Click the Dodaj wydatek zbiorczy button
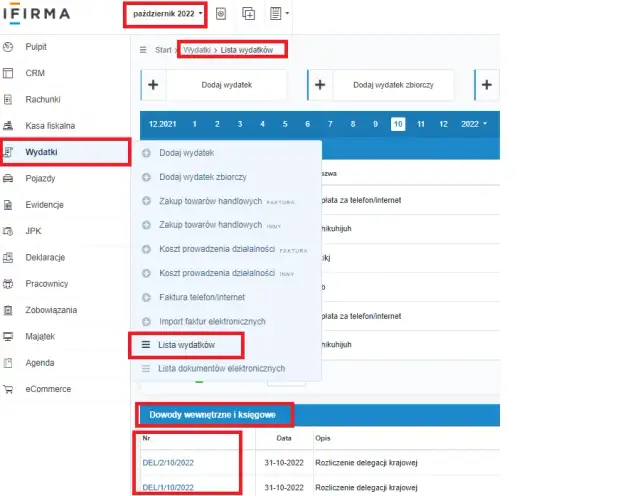The image size is (640, 496). point(380,85)
